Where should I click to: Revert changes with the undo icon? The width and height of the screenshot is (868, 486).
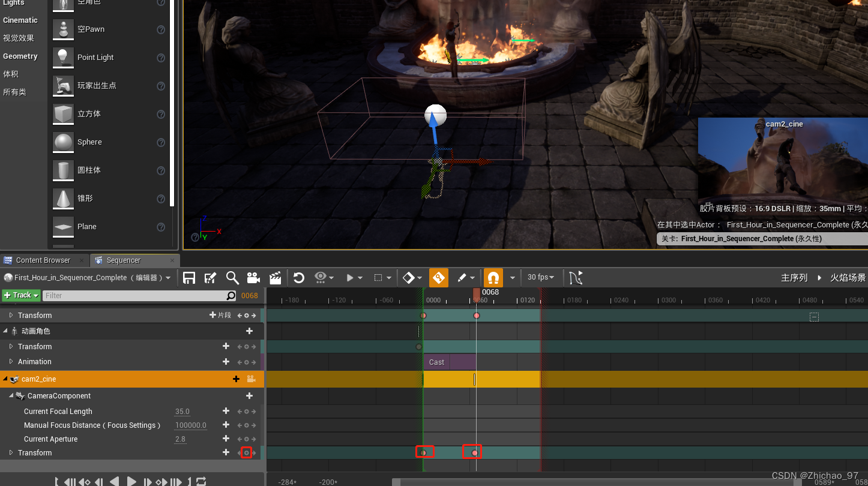(298, 277)
